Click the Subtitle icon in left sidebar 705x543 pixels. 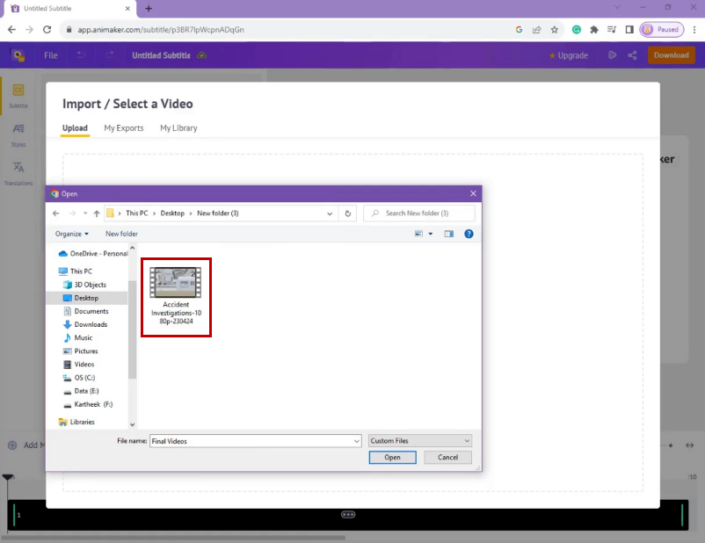(18, 93)
